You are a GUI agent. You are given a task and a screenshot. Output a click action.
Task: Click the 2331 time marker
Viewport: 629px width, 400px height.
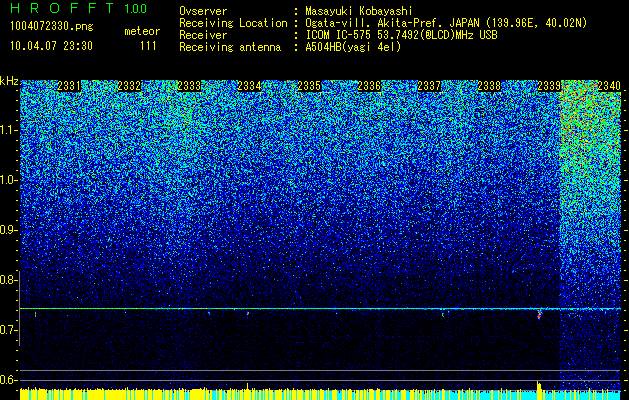pyautogui.click(x=69, y=86)
